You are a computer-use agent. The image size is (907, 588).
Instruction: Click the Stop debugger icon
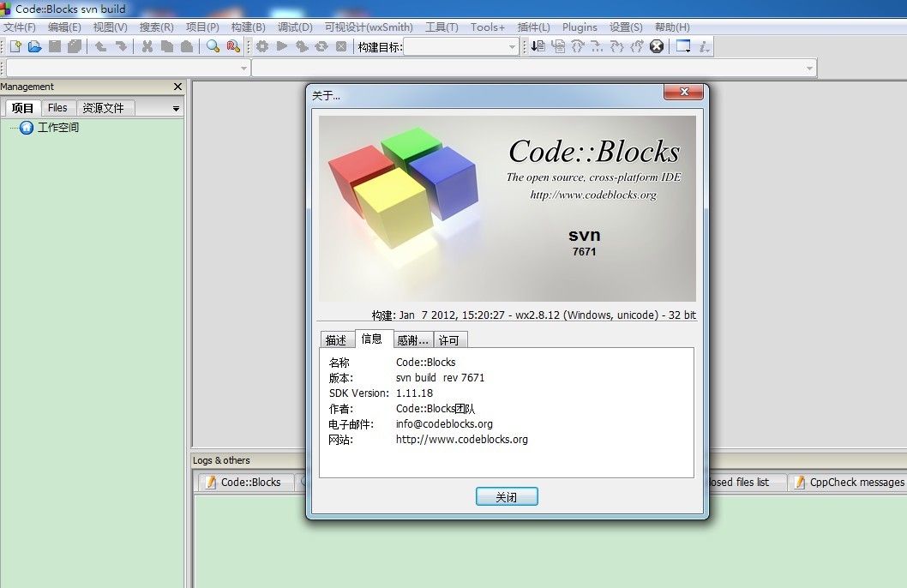pos(657,46)
